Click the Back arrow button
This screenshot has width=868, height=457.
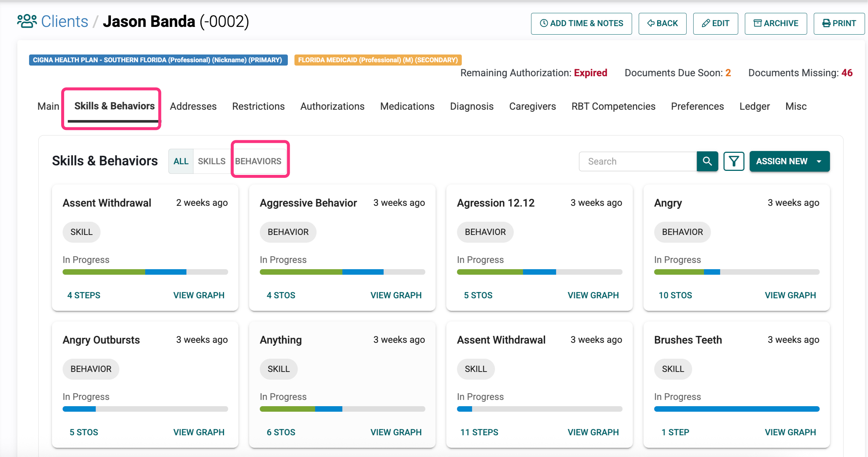(662, 24)
